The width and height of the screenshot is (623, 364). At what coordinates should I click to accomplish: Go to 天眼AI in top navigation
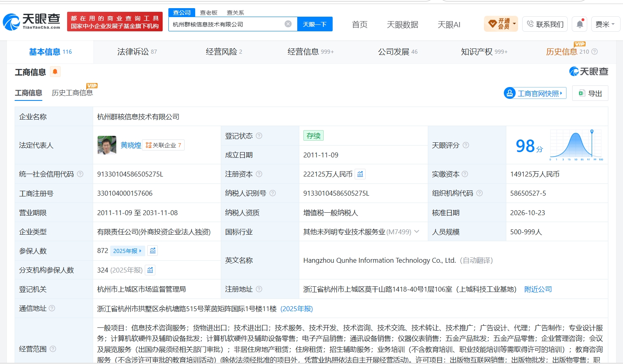pos(449,24)
